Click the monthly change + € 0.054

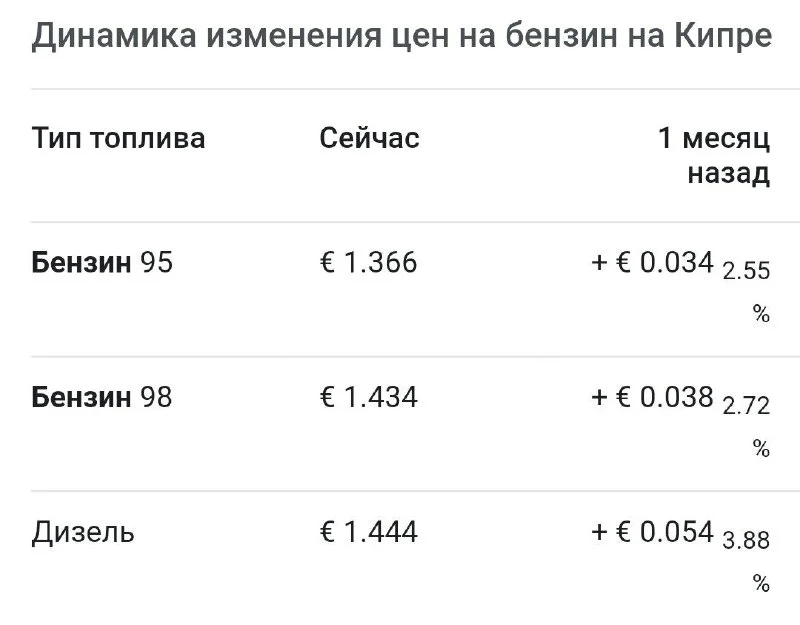coord(652,532)
